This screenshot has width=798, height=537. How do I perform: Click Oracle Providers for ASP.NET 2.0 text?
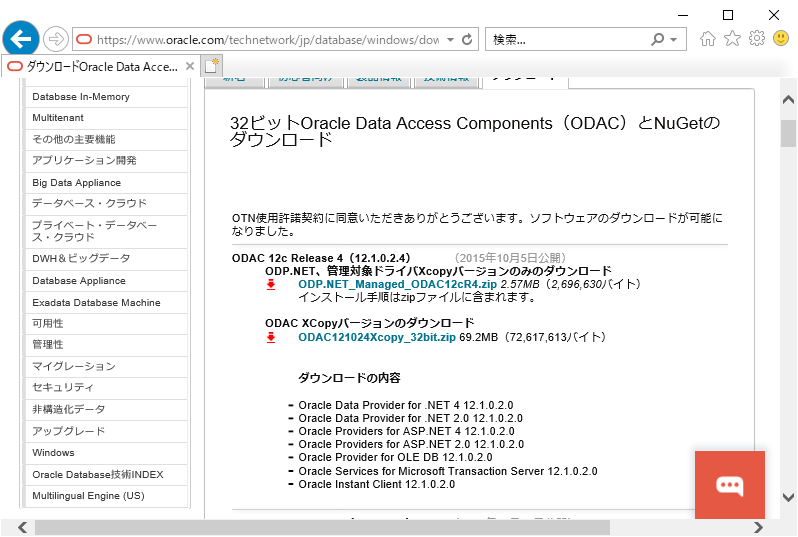coord(411,444)
